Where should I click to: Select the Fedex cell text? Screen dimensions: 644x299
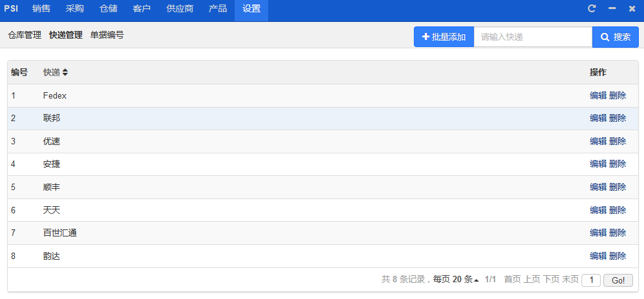tap(55, 96)
